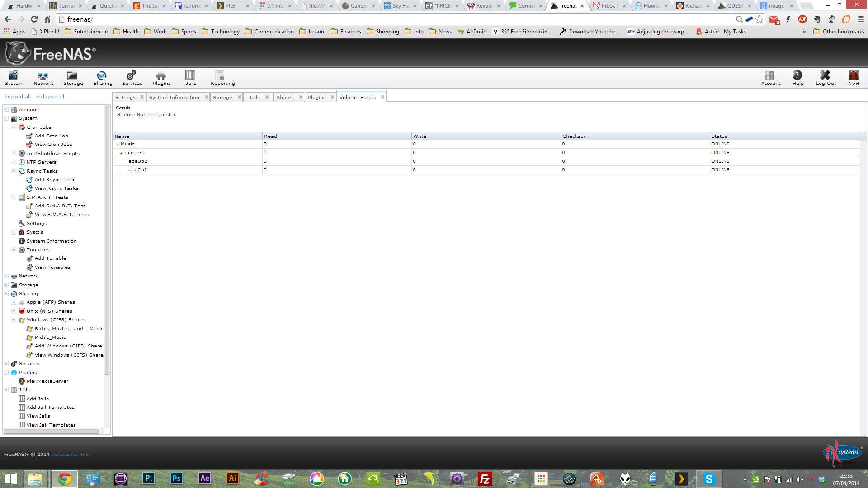The image size is (868, 488).
Task: Select the ada3p2 disk row
Action: point(486,161)
